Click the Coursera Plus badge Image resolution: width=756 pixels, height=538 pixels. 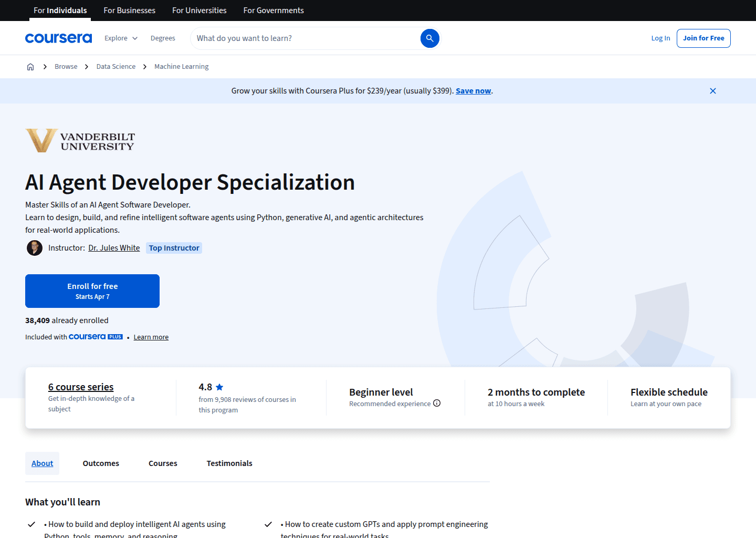(96, 336)
